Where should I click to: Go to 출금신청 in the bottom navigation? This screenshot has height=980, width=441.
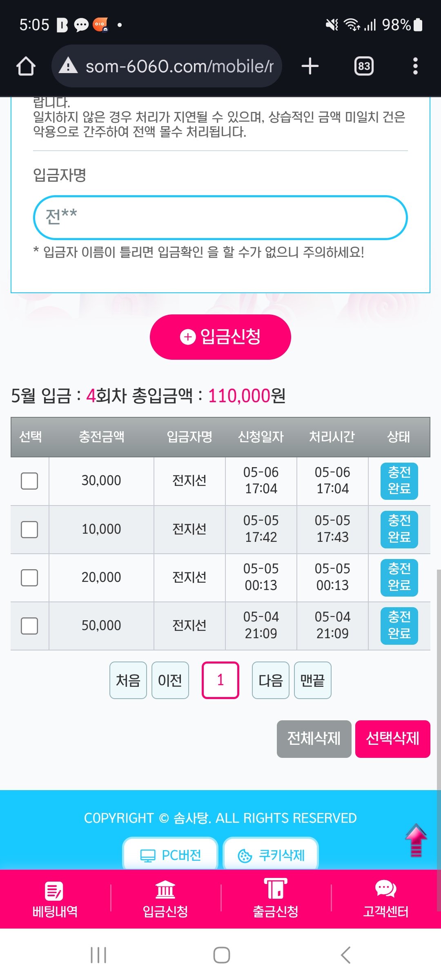[276, 899]
